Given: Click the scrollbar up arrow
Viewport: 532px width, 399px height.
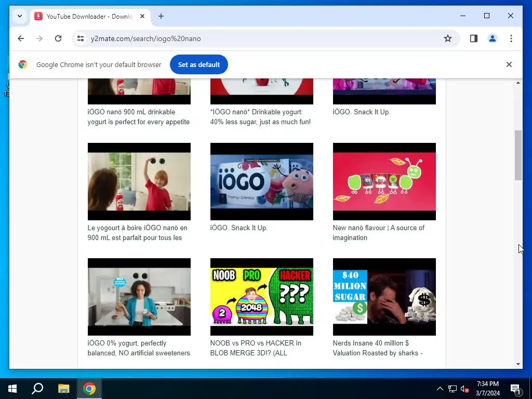Looking at the screenshot, I should 518,83.
